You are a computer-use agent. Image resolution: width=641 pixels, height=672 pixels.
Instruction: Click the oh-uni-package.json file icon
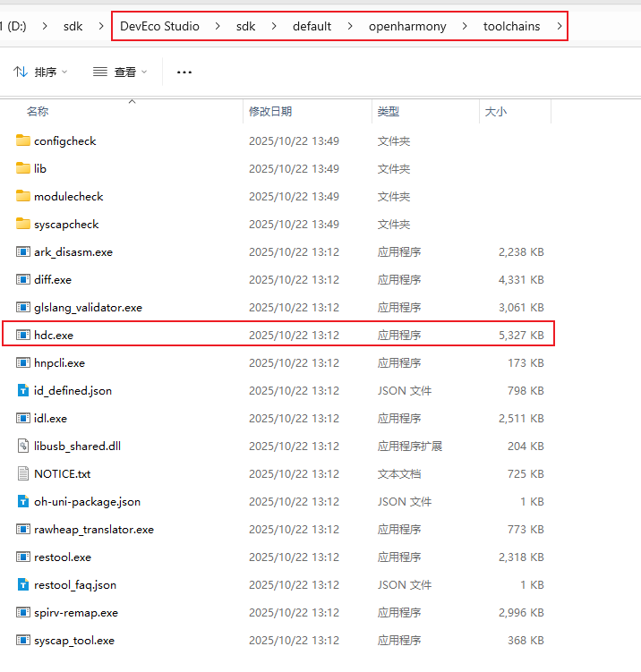[x=23, y=501]
